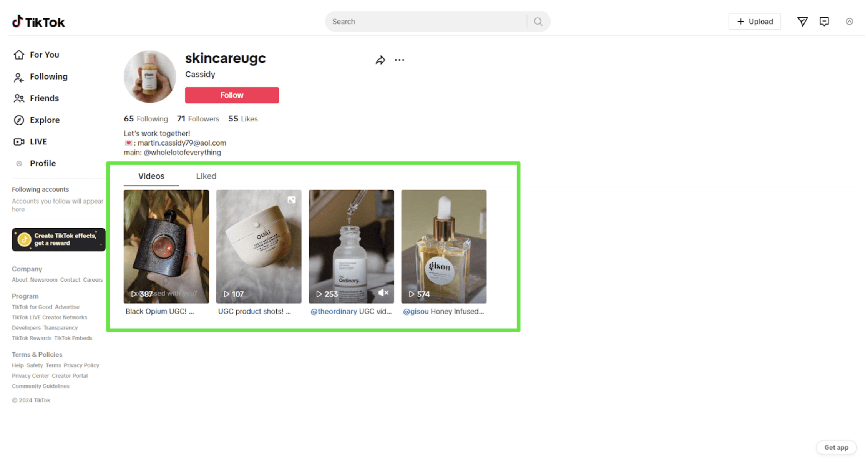Open LIVE in the sidebar
This screenshot has width=868, height=460.
click(38, 142)
